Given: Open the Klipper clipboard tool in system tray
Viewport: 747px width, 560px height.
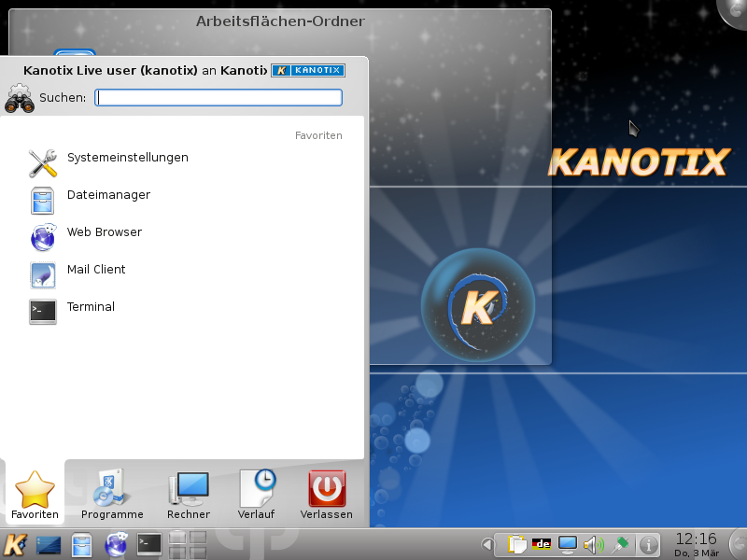Looking at the screenshot, I should (x=518, y=543).
